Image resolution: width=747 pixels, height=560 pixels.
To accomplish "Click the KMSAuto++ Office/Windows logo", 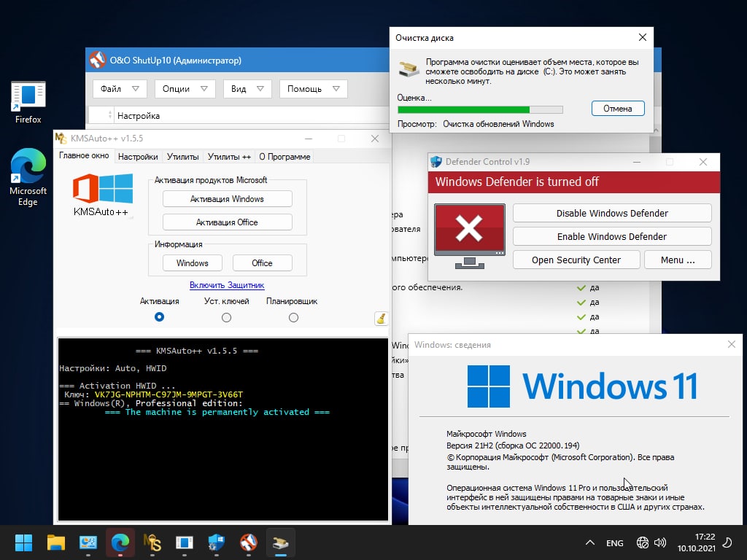I will (102, 189).
